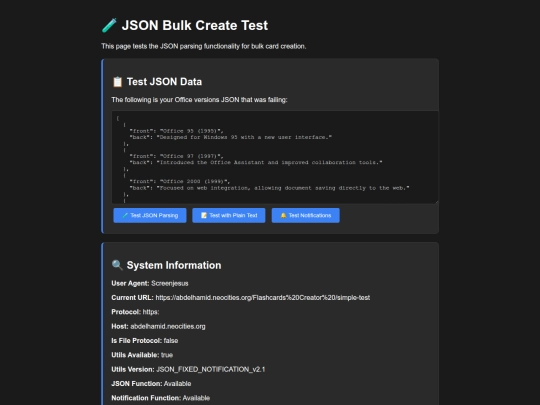The height and width of the screenshot is (405, 540).
Task: Click the Utils Version JSON_FIXED_NOTIFICATION_v2.1 value
Action: (211, 369)
